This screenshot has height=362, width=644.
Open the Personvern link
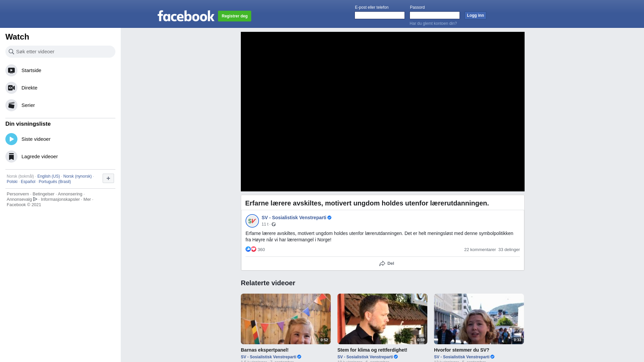tap(18, 194)
